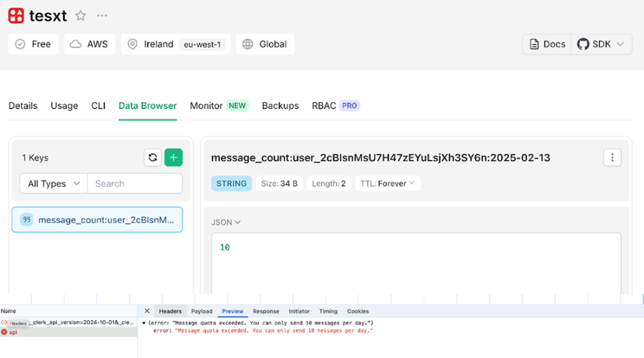Click the tesxt red logo icon
644x358 pixels.
pyautogui.click(x=16, y=16)
